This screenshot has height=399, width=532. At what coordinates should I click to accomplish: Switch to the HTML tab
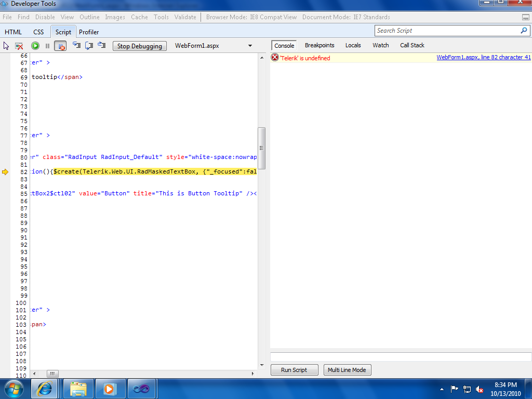point(13,32)
